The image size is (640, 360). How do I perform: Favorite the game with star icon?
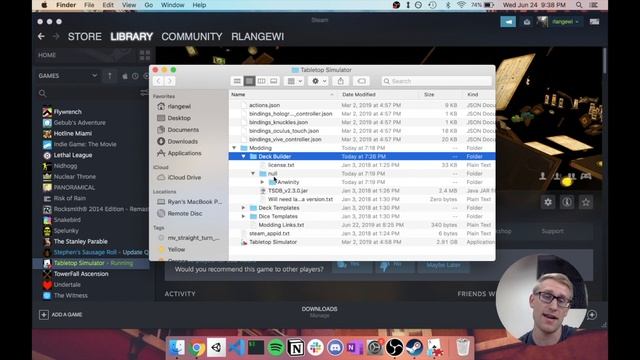click(x=586, y=202)
